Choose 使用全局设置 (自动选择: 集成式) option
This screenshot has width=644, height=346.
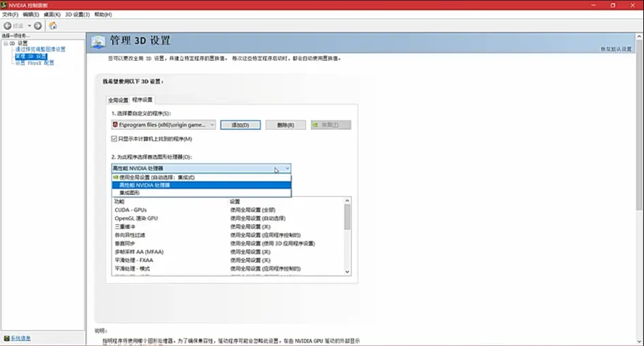[201, 177]
